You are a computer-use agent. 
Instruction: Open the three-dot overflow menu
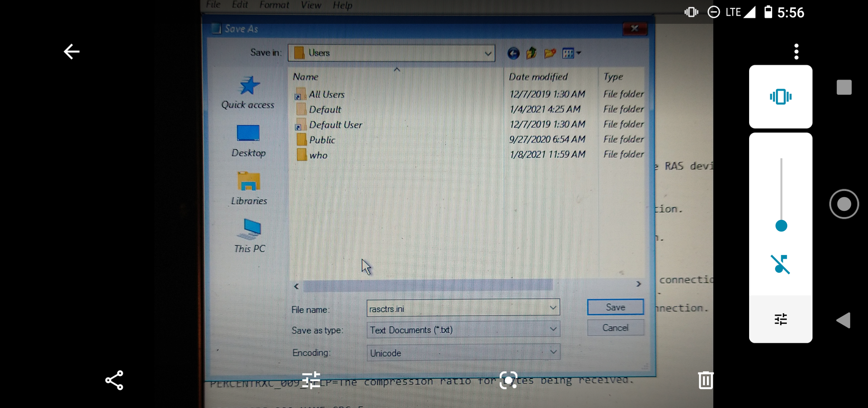point(796,52)
